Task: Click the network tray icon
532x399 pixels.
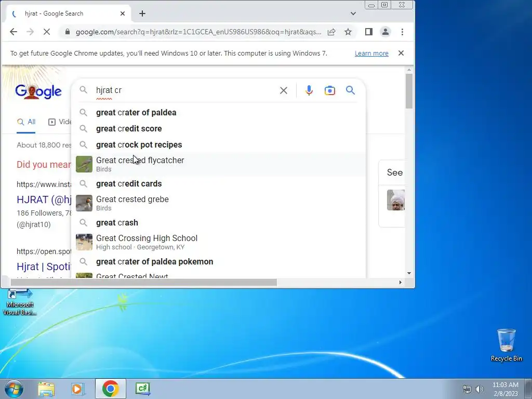Action: (467, 389)
